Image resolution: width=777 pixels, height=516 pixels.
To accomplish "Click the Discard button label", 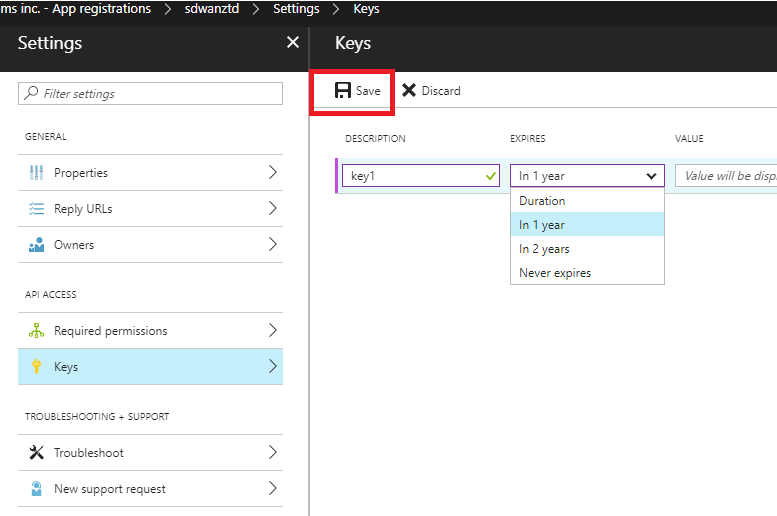I will tap(441, 91).
